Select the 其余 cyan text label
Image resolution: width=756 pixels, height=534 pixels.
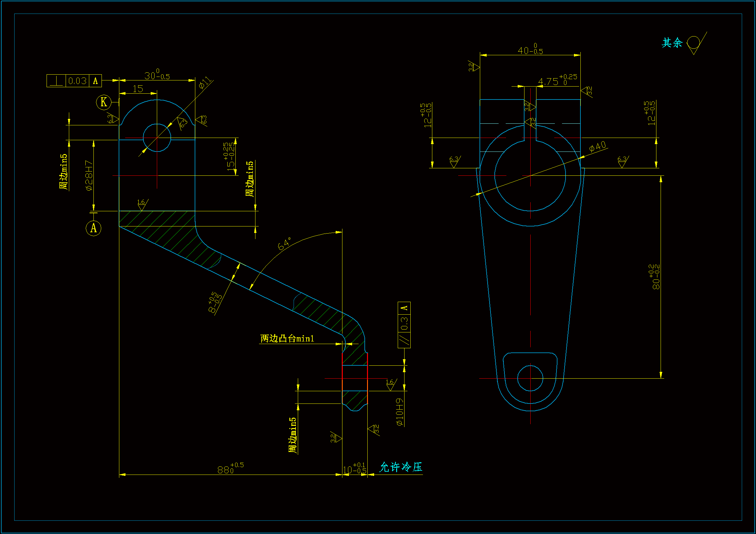[672, 43]
